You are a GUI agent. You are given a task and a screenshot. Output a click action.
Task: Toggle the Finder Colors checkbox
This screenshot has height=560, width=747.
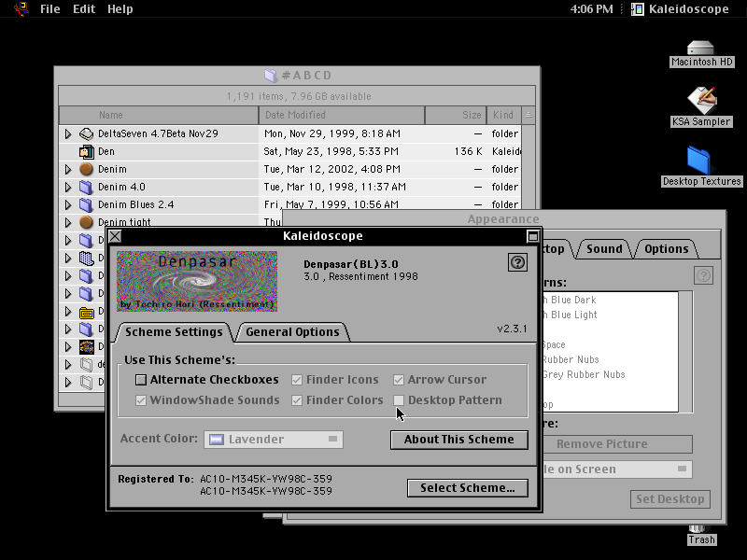click(x=297, y=400)
